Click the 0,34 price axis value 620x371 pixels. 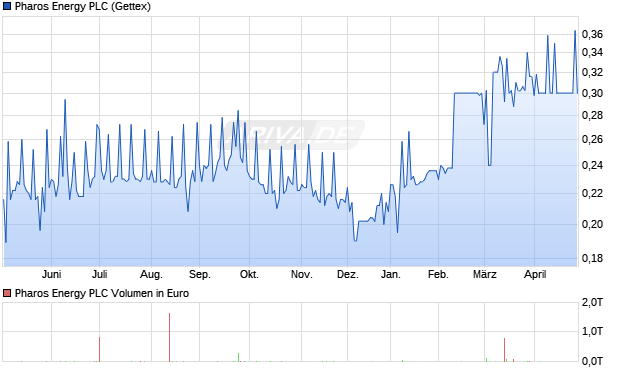(592, 52)
